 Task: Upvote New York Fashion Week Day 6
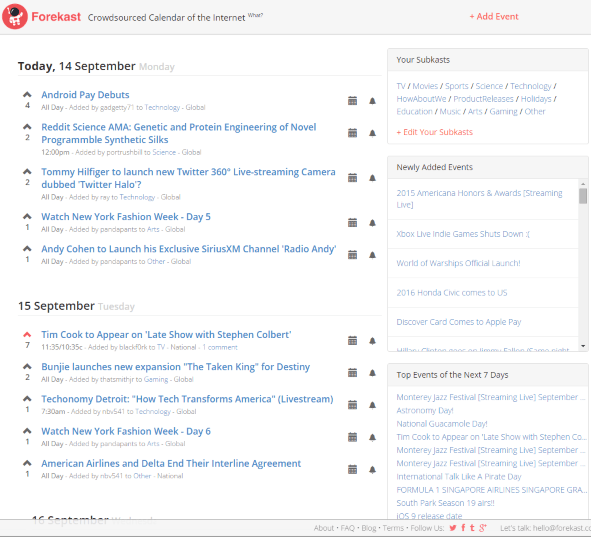[27, 431]
